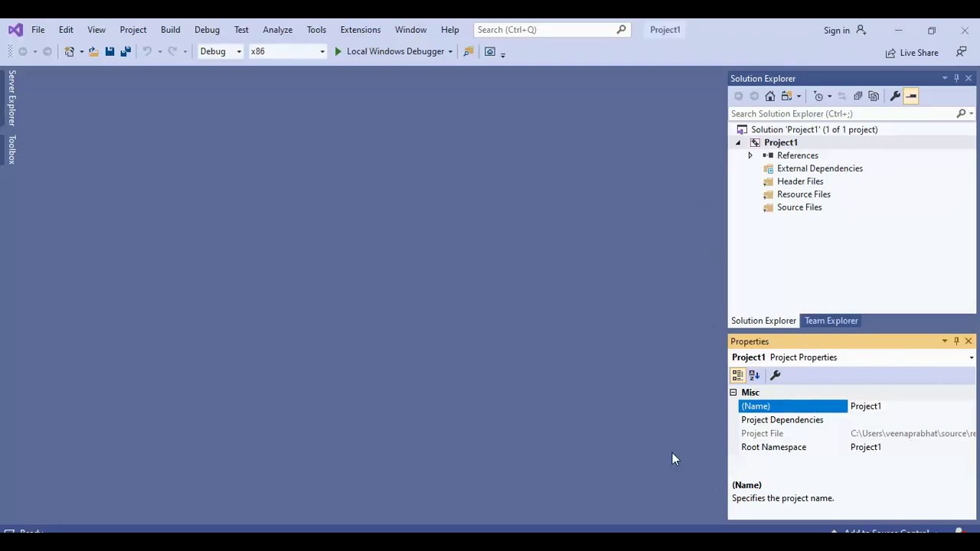
Task: Open the Local Windows Debugger dropdown arrow
Action: tap(450, 51)
